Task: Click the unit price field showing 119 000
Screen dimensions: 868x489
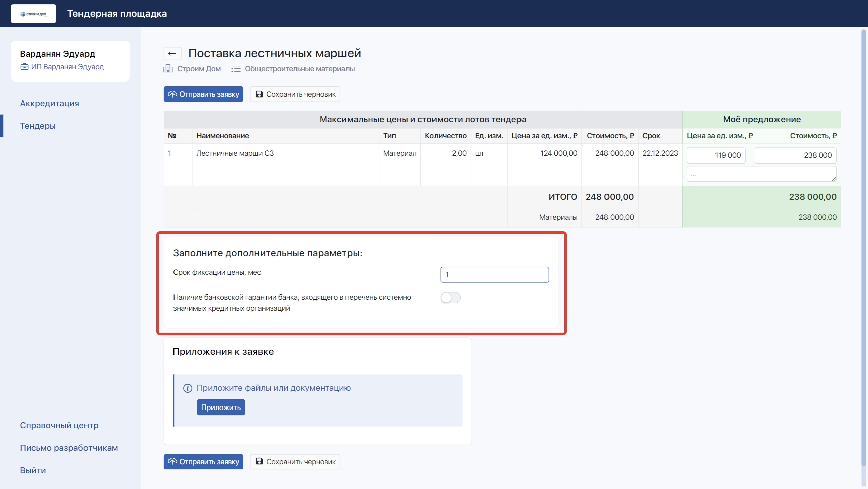Action: click(716, 155)
